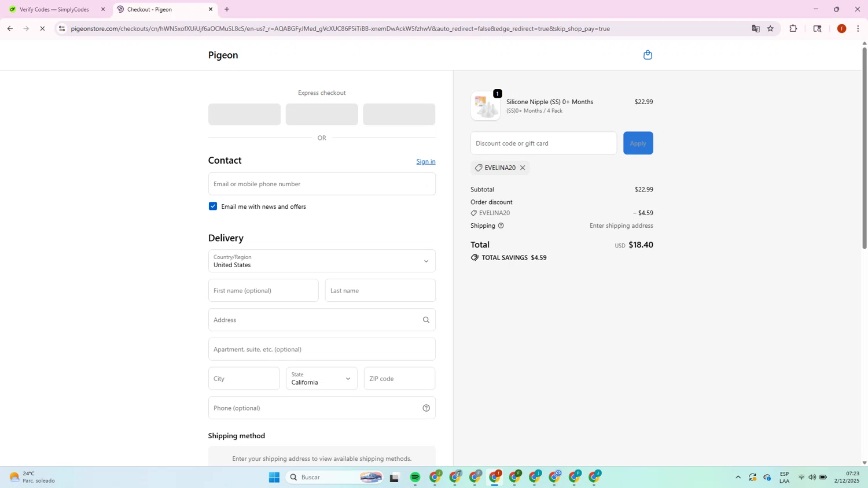This screenshot has height=488, width=868.
Task: Open the Chrome three-dot menu
Action: pos(858,28)
